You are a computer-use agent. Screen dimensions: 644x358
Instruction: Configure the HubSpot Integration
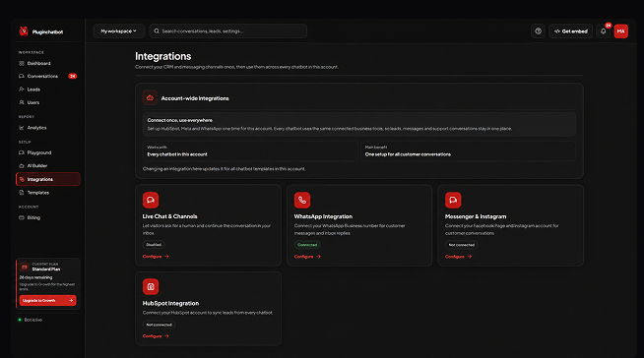point(156,336)
